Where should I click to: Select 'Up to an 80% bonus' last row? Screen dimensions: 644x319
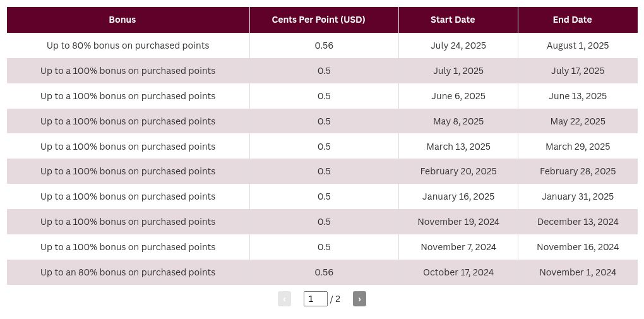pos(322,272)
